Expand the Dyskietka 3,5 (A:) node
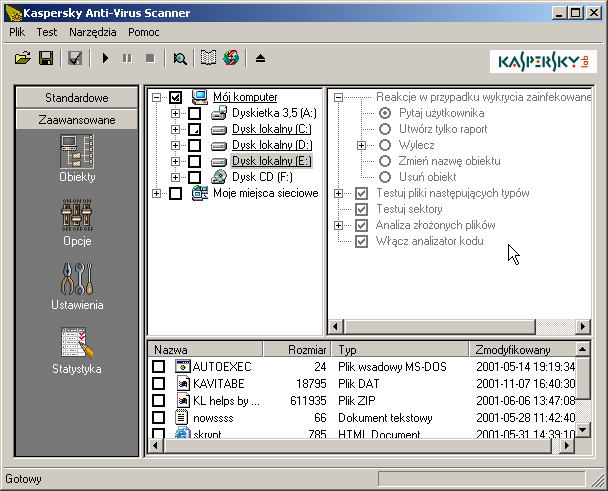The height and width of the screenshot is (491, 608). click(x=175, y=113)
